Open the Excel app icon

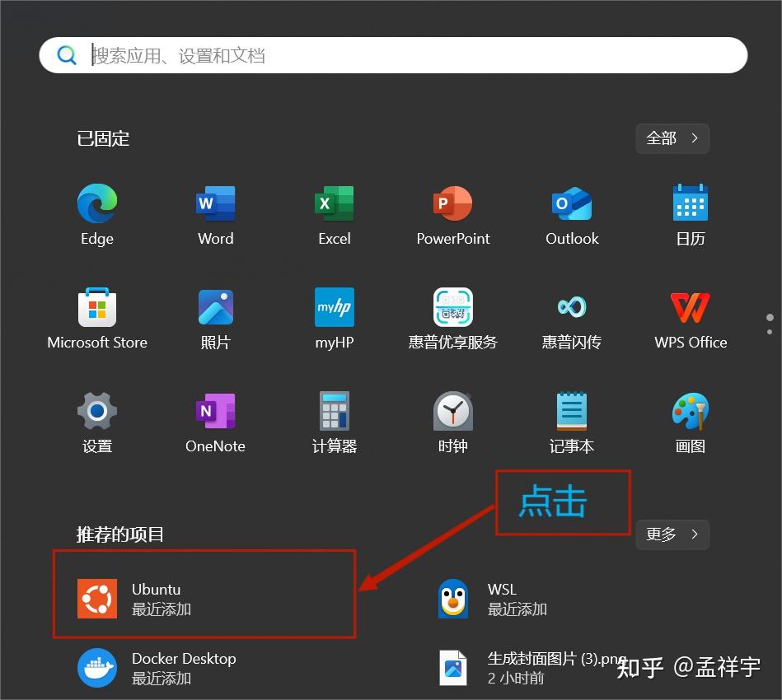click(335, 203)
